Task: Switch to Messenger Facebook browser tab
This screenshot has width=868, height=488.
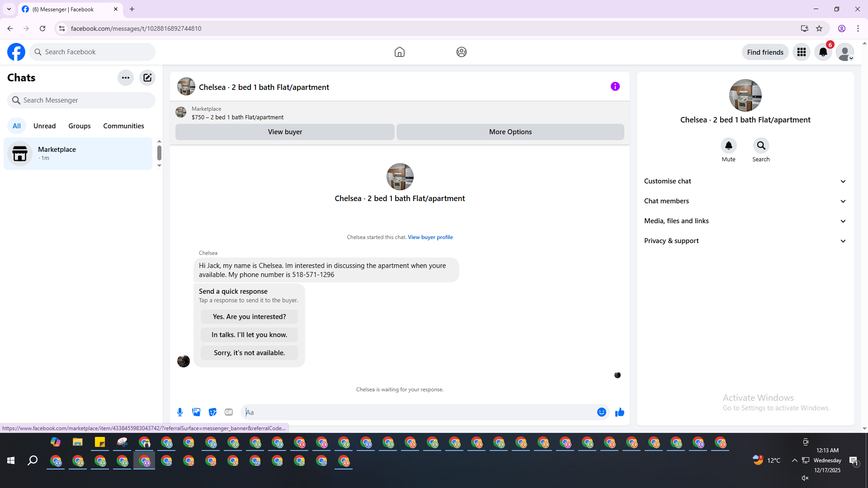Action: 70,9
